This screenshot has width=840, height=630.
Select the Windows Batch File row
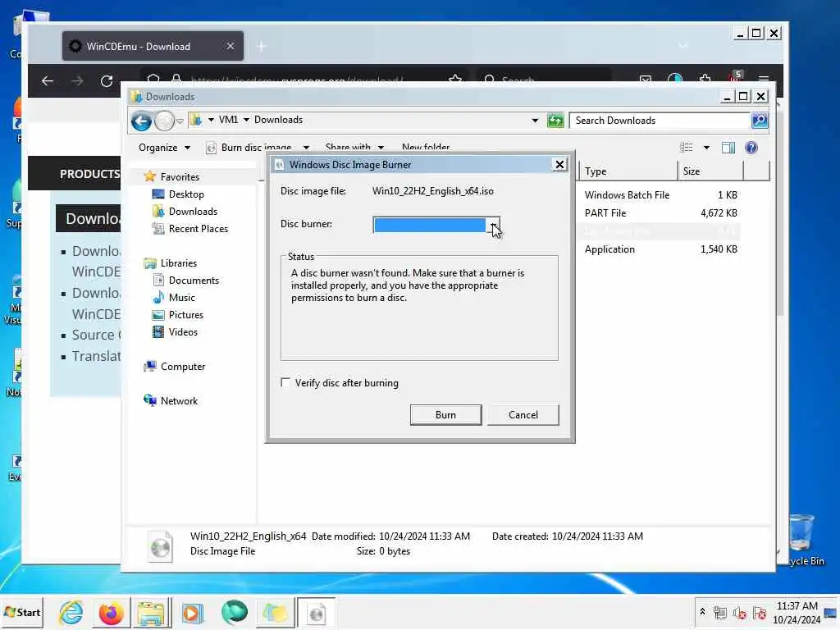(660, 195)
